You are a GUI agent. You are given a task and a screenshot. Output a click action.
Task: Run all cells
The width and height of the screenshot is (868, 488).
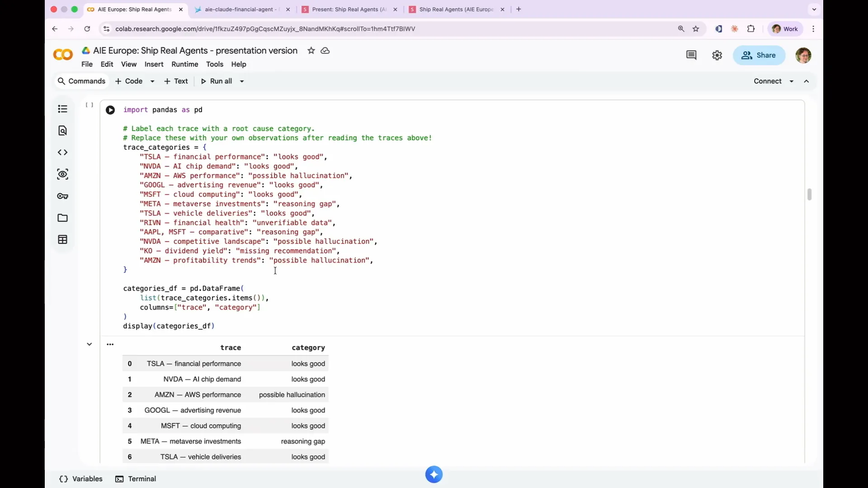pyautogui.click(x=217, y=81)
